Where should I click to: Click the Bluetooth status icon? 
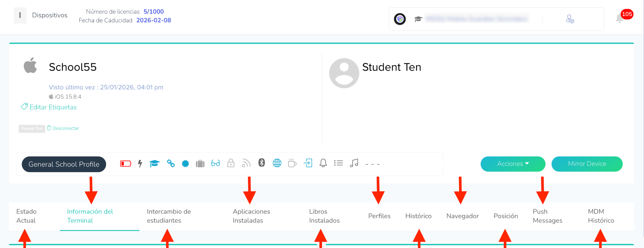tap(262, 163)
